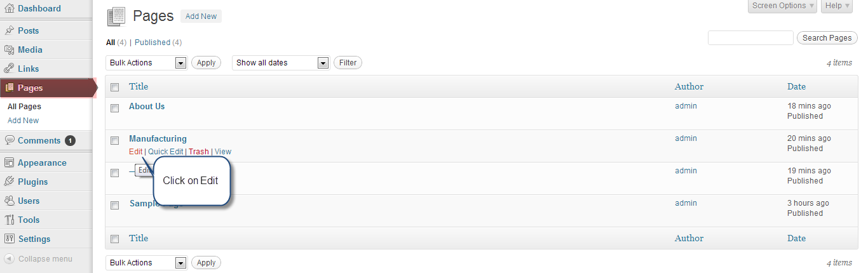Image resolution: width=868 pixels, height=273 pixels.
Task: Expand the Show all dates dropdown
Action: pos(281,63)
